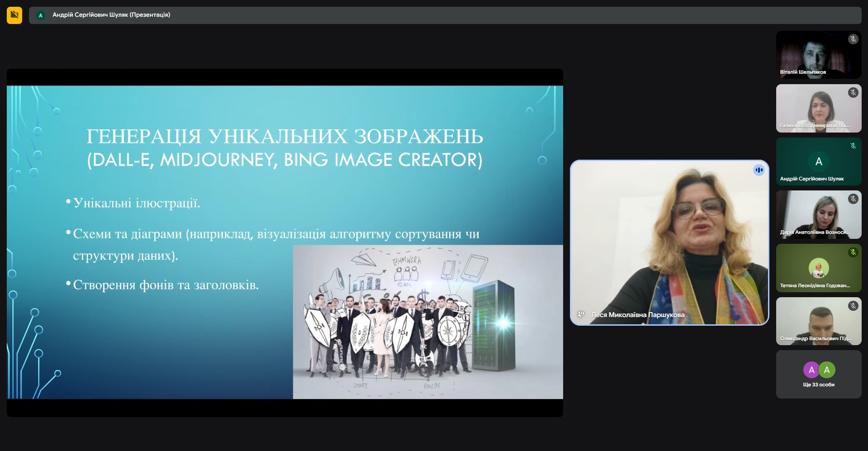
Task: Click the "A" avatar on Андрій Шуляк tile
Action: [x=818, y=161]
